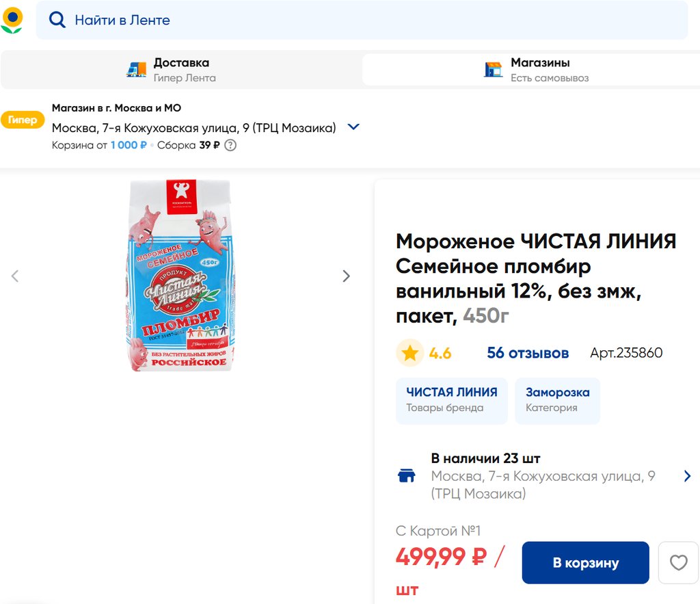Click the ice cream product image
Image resolution: width=700 pixels, height=604 pixels.
(181, 276)
